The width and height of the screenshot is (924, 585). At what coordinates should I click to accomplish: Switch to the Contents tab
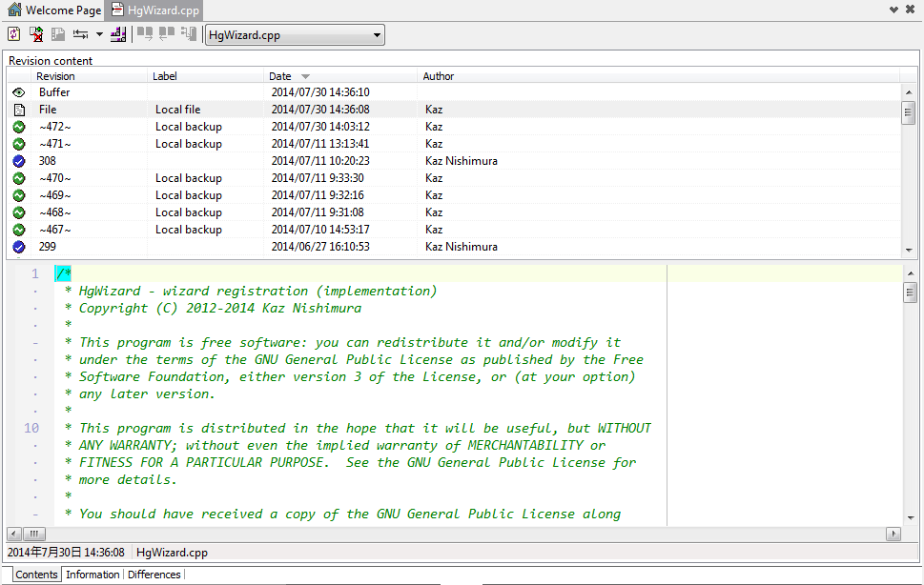(36, 575)
